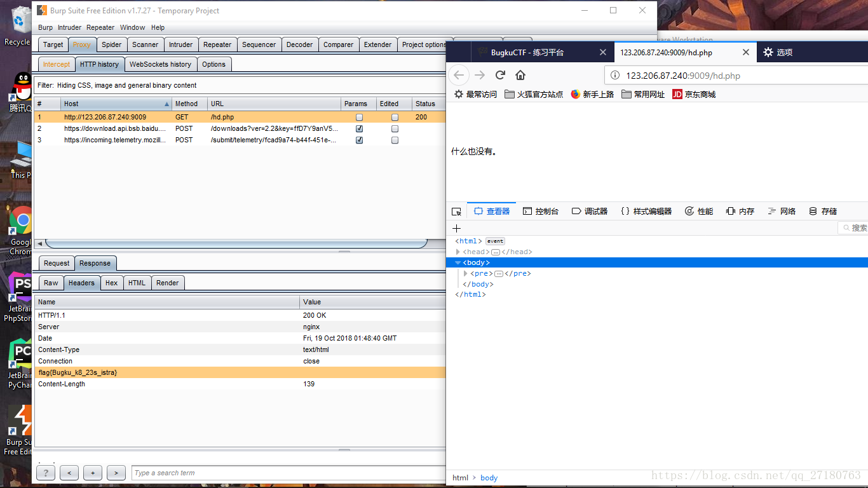Image resolution: width=868 pixels, height=488 pixels.
Task: Close the BugkuCTF browser tab
Action: [603, 52]
